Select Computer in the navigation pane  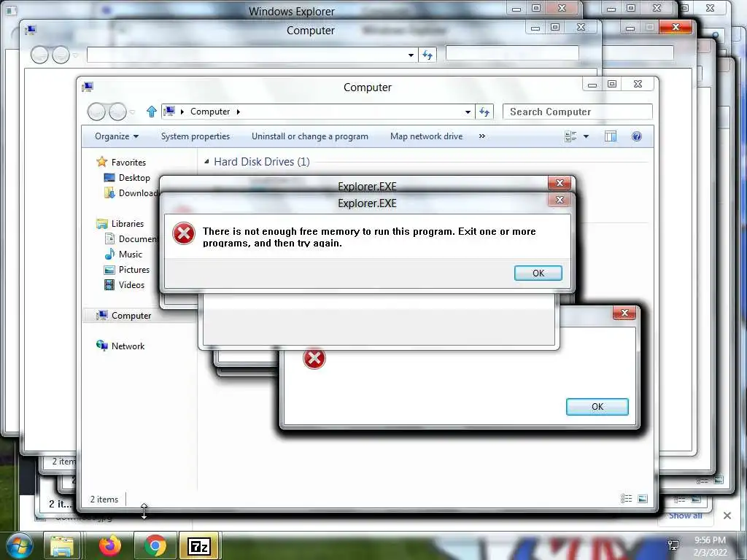(124, 315)
